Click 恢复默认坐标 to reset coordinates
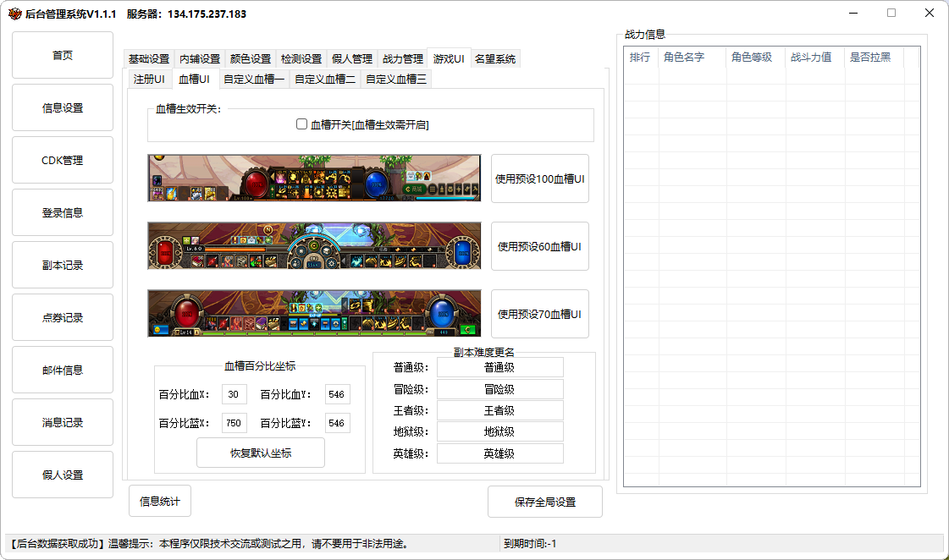 coord(261,453)
